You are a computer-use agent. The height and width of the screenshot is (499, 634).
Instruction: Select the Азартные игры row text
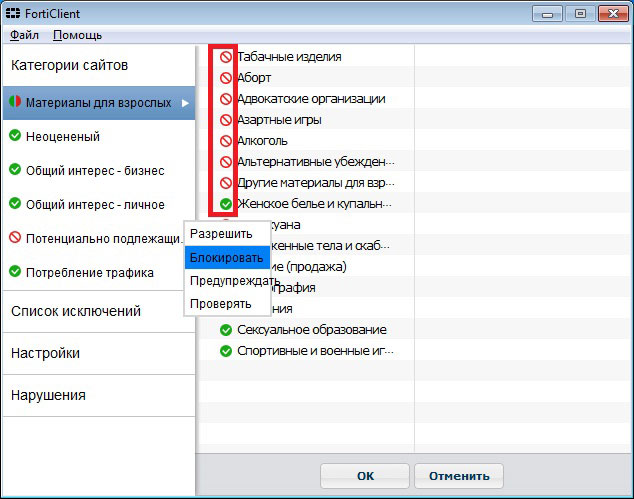pyautogui.click(x=279, y=120)
